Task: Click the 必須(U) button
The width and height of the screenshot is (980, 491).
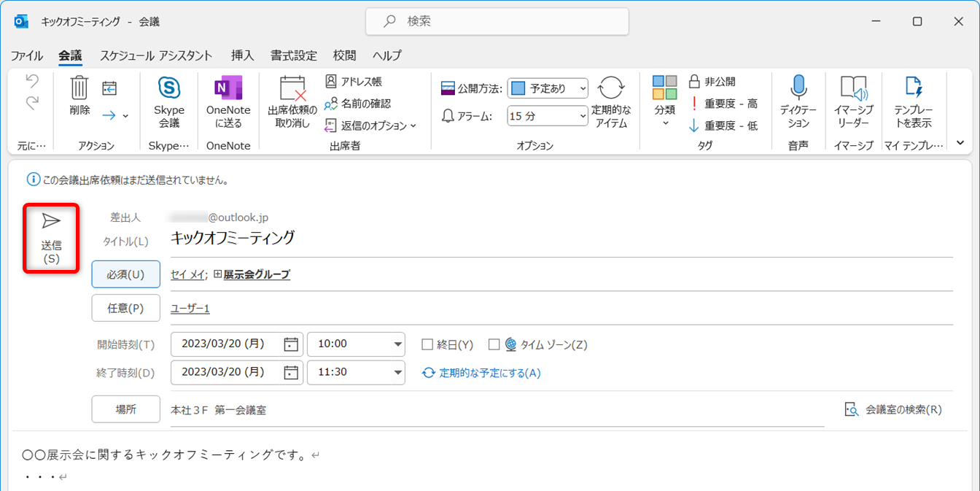Action: click(125, 274)
